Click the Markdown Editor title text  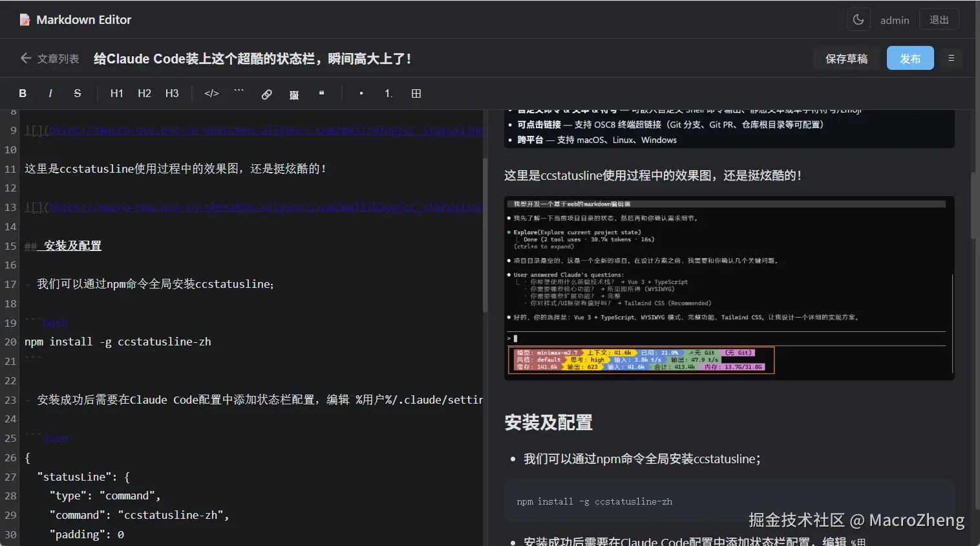tap(84, 19)
